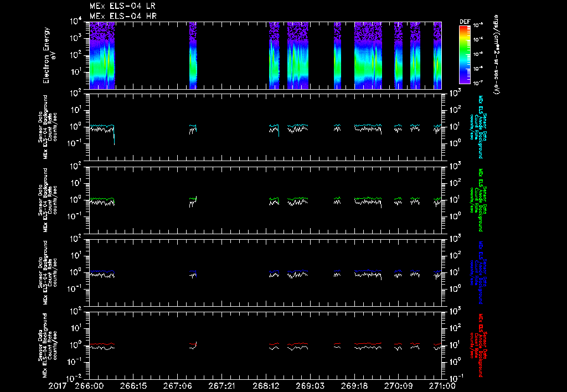
Task: Click the cyan trace's downward spike after 266:00
Action: pos(114,135)
